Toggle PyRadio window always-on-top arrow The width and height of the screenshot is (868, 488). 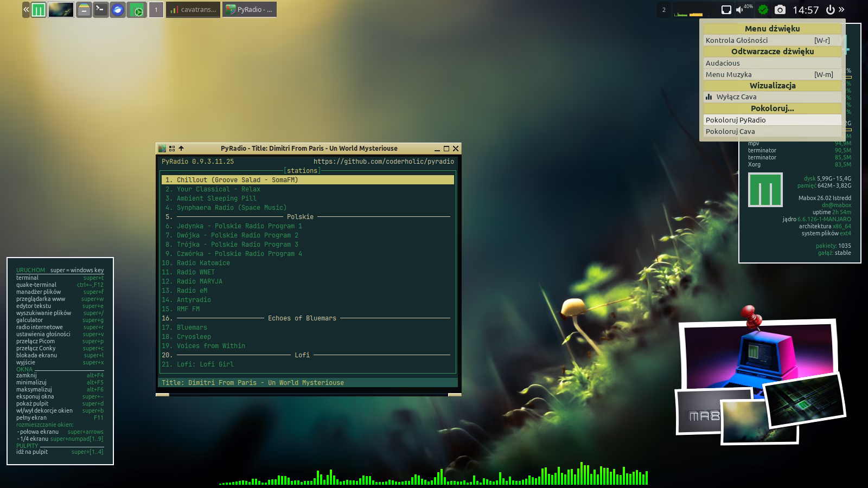point(181,149)
